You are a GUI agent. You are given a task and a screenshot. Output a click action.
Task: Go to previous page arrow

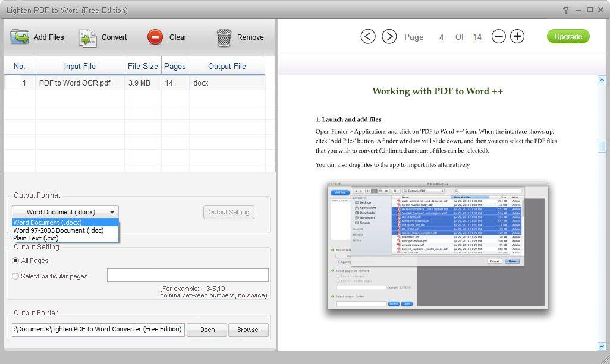[x=368, y=36]
